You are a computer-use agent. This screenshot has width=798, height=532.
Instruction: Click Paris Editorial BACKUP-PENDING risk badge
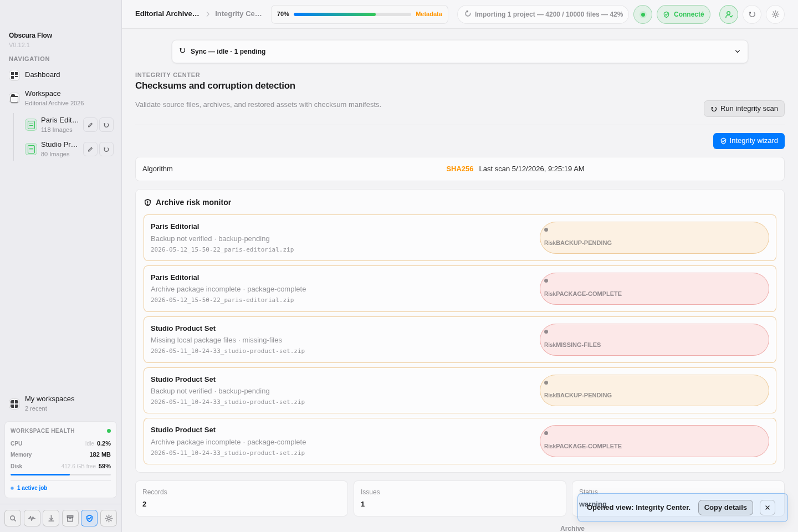pos(654,238)
